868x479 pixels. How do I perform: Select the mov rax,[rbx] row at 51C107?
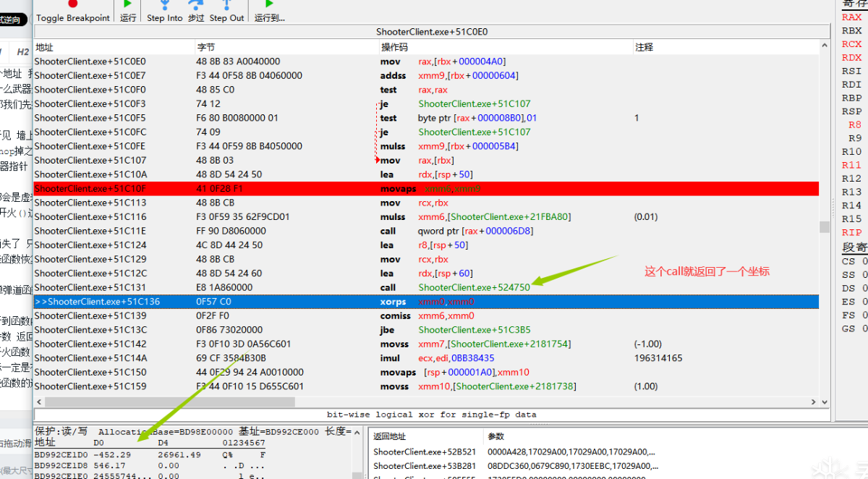(x=426, y=160)
